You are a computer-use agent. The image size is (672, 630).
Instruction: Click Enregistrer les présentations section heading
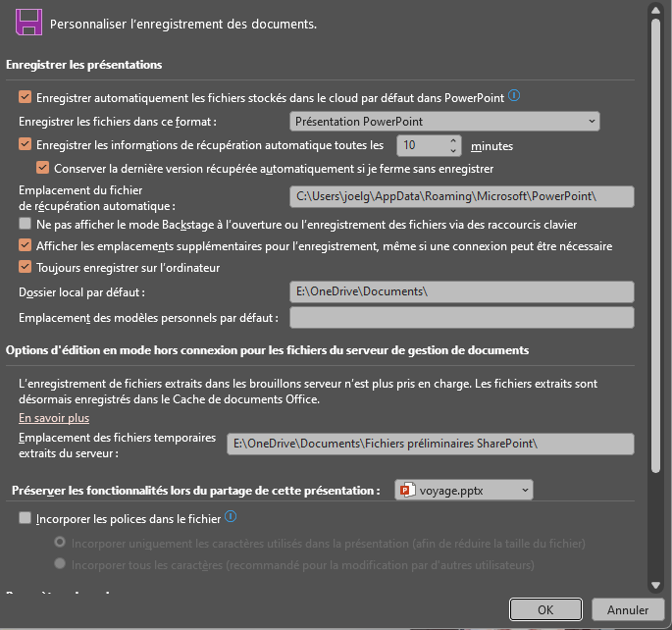coord(84,65)
